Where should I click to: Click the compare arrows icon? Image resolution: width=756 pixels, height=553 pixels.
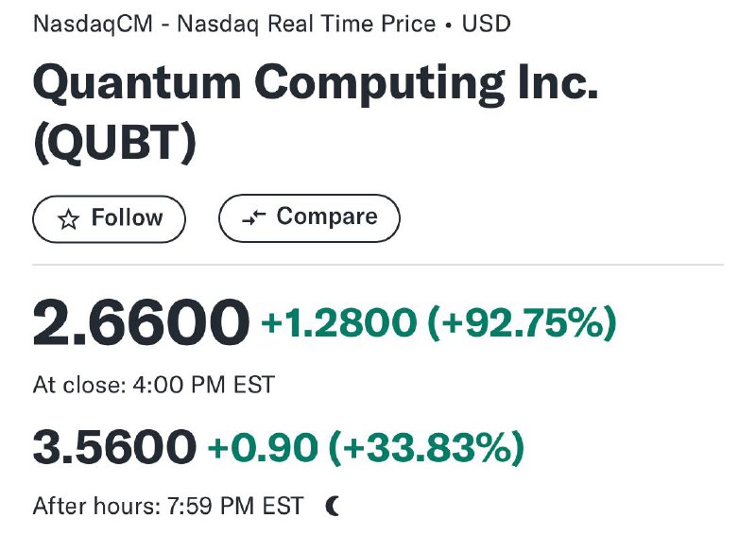point(253,218)
